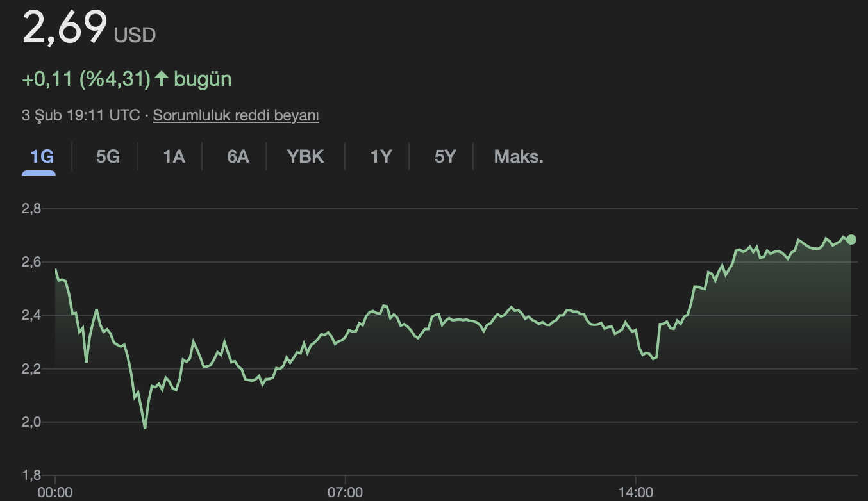Switch to the 5Y range tab
This screenshot has width=868, height=501.
click(445, 156)
